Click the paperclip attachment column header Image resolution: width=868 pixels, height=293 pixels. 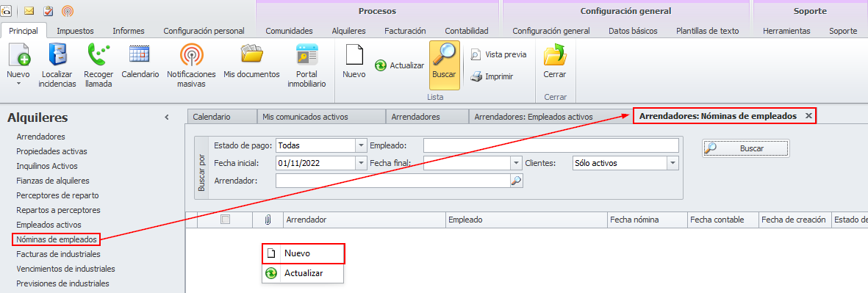[x=268, y=220]
